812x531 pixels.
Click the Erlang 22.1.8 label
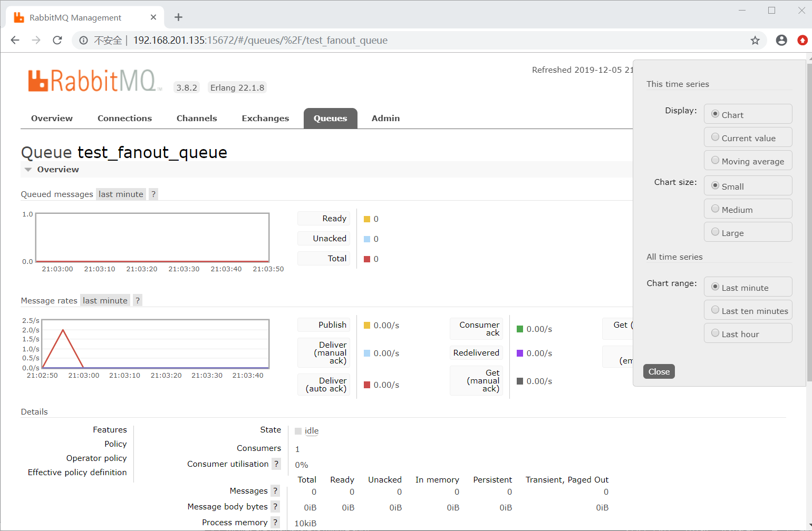point(237,87)
